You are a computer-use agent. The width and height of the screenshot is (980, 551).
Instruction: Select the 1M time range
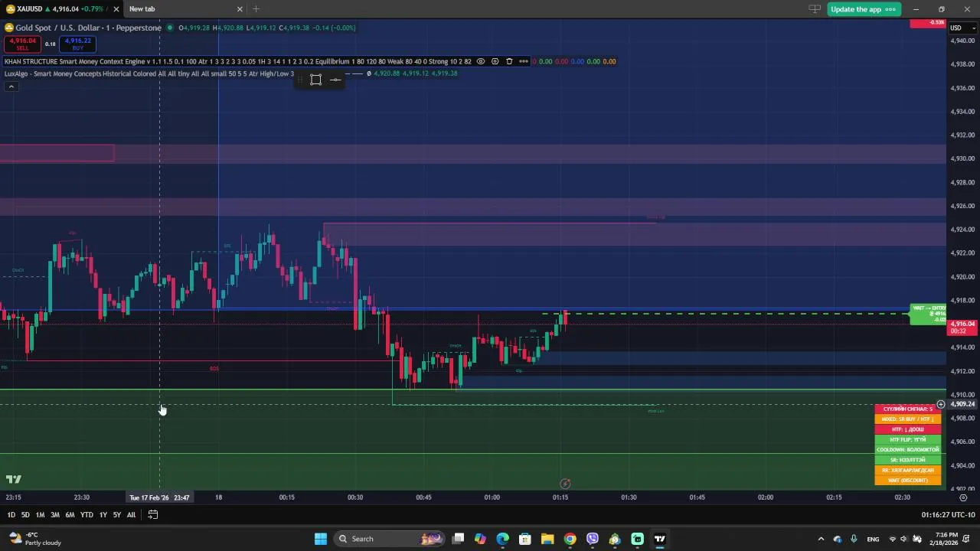click(40, 515)
